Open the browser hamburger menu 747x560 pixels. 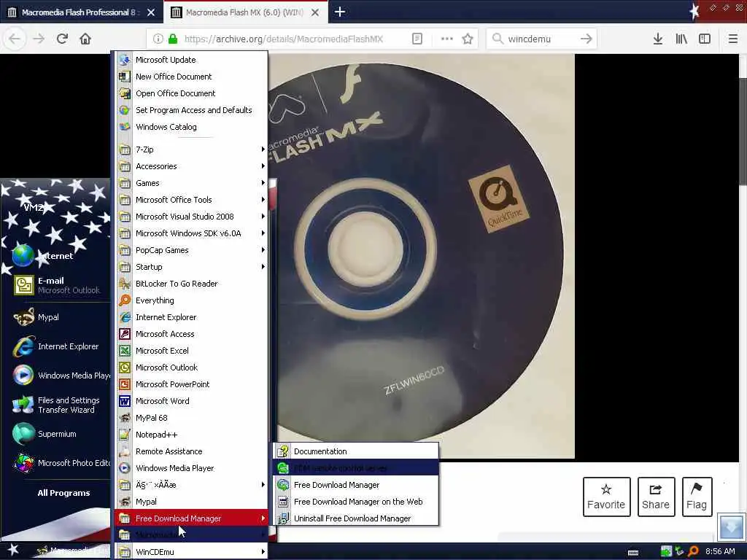click(x=732, y=39)
